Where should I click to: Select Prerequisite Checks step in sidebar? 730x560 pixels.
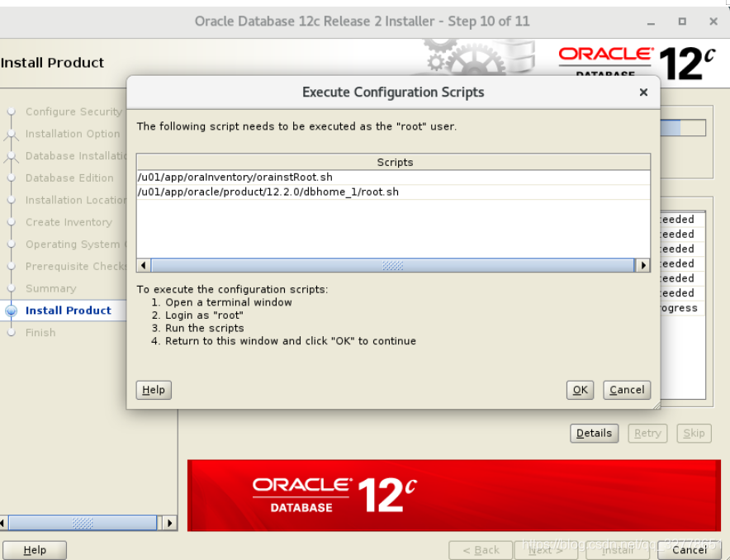[x=76, y=267]
